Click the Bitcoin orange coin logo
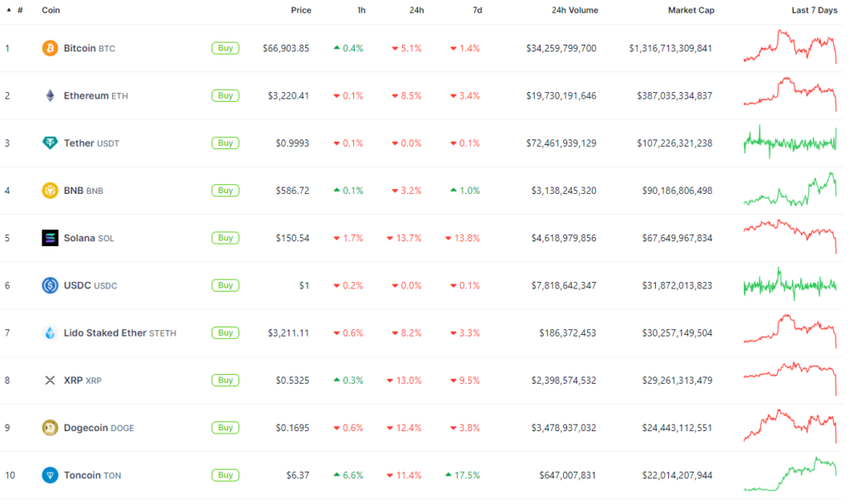The height and width of the screenshot is (504, 849). coord(50,48)
